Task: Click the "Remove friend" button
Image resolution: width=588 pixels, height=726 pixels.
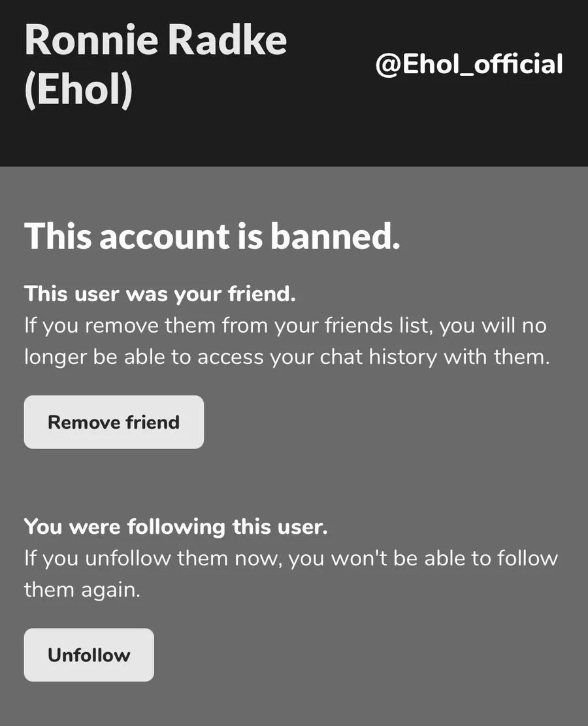Action: coord(114,422)
